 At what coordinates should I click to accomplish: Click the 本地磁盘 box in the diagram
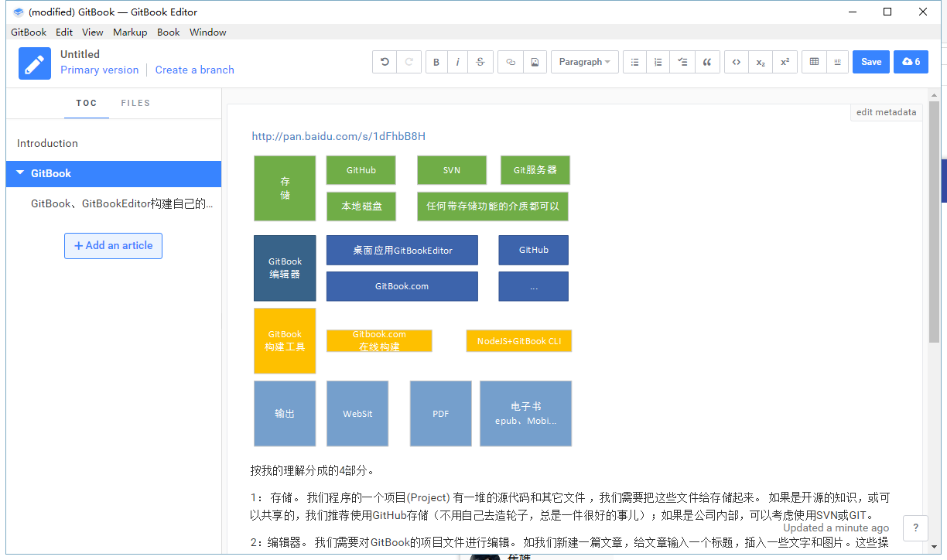tap(361, 207)
